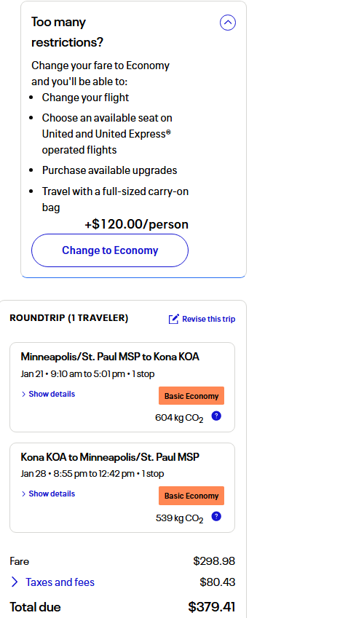Viewport: 364px width, 618px height.
Task: Click the 539 kg CO2 emissions label
Action: 179,518
